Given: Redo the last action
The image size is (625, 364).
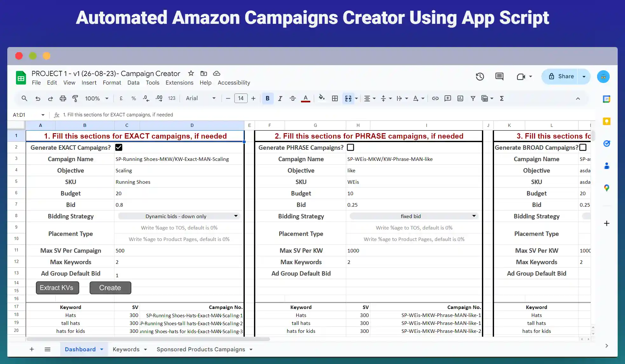Looking at the screenshot, I should pos(50,99).
